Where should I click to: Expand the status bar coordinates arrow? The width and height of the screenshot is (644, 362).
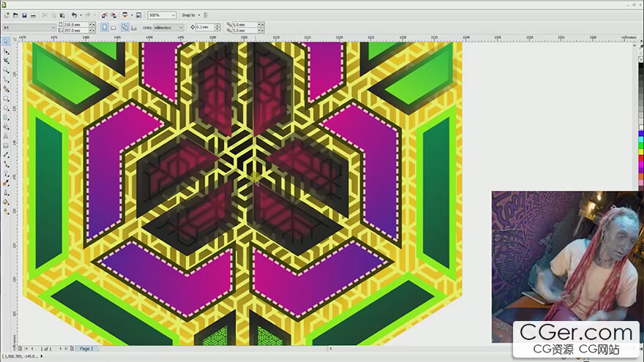coord(42,357)
